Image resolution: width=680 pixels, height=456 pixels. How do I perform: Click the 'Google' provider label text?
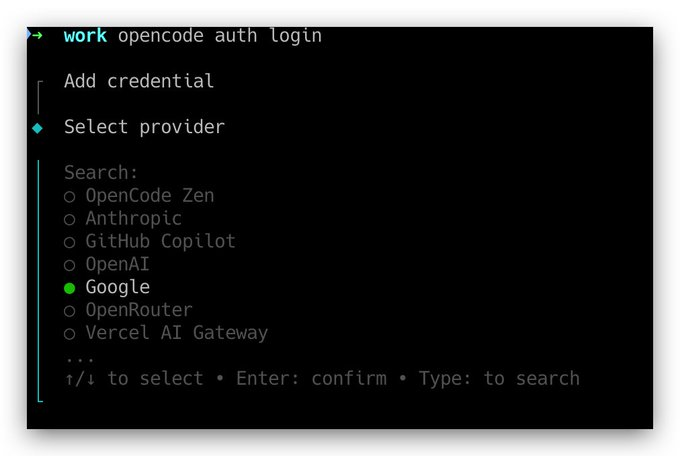pyautogui.click(x=118, y=288)
